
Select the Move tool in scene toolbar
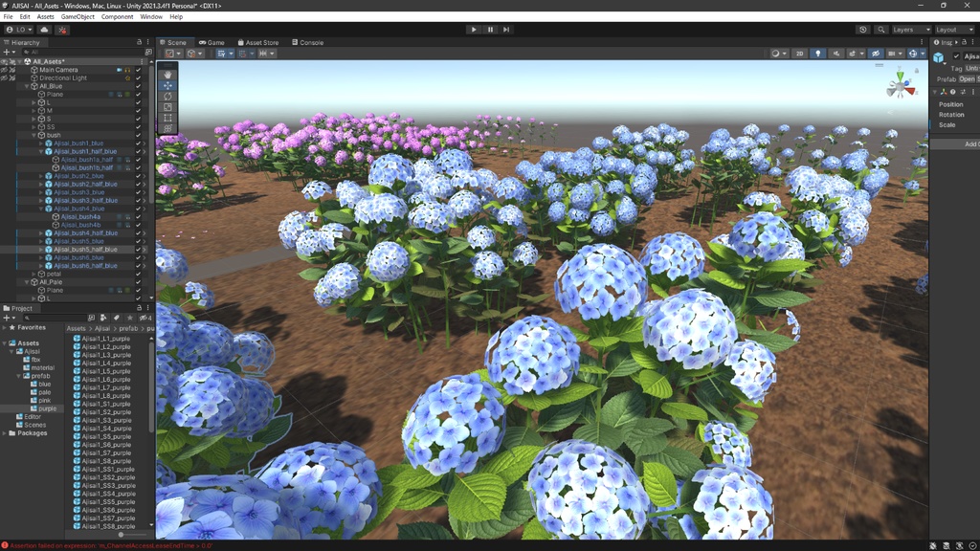click(167, 85)
